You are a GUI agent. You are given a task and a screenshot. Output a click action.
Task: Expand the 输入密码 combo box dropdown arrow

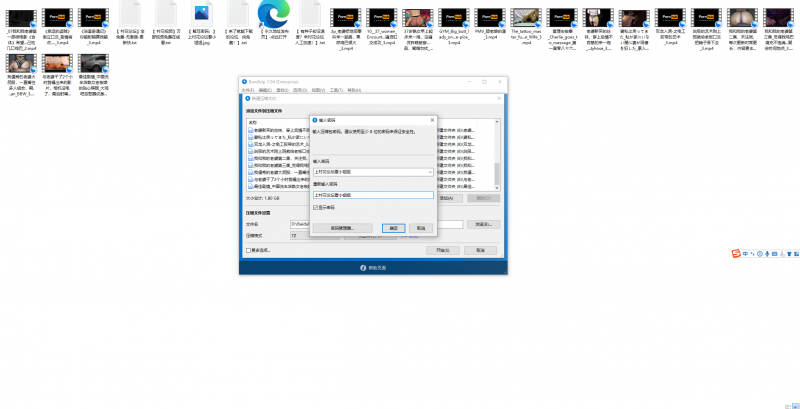[430, 172]
